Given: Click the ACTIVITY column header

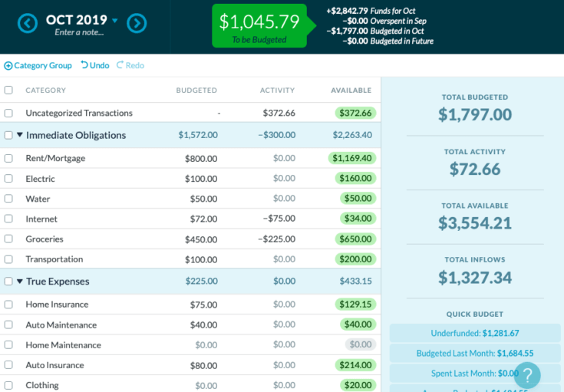Looking at the screenshot, I should 277,91.
